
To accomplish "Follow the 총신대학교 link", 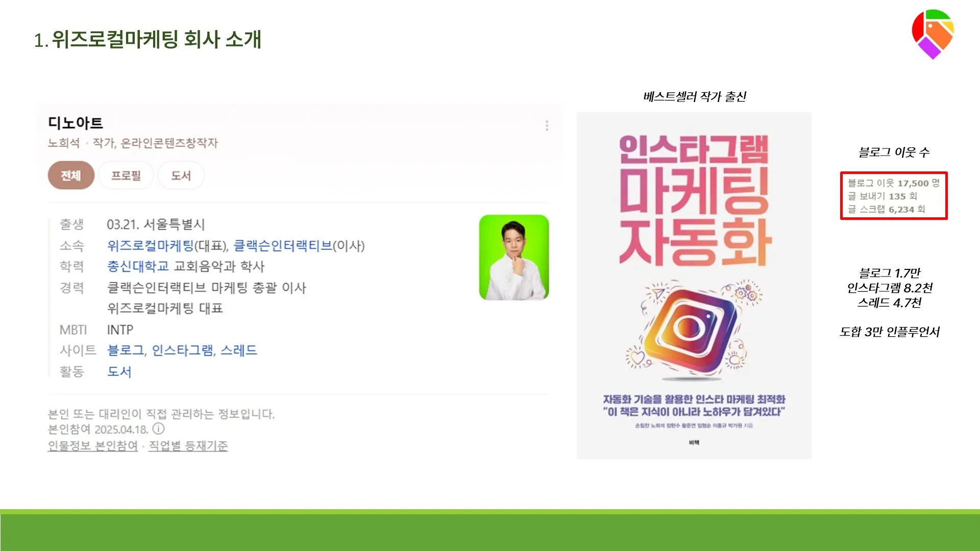I will [x=138, y=266].
